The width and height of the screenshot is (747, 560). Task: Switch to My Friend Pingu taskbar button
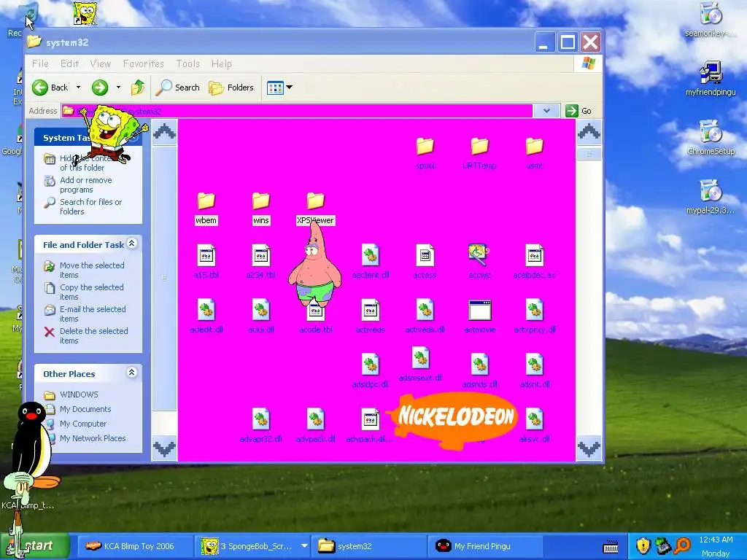pyautogui.click(x=485, y=545)
